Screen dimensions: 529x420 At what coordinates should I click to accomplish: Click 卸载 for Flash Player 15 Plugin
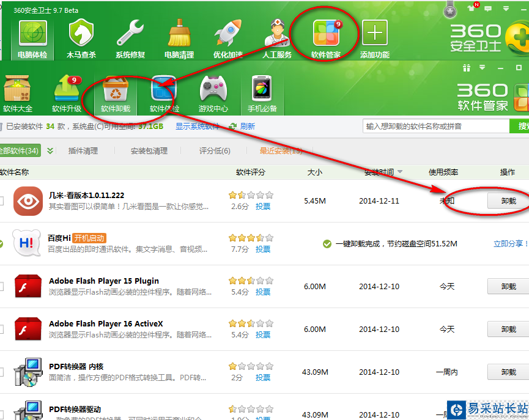[508, 286]
